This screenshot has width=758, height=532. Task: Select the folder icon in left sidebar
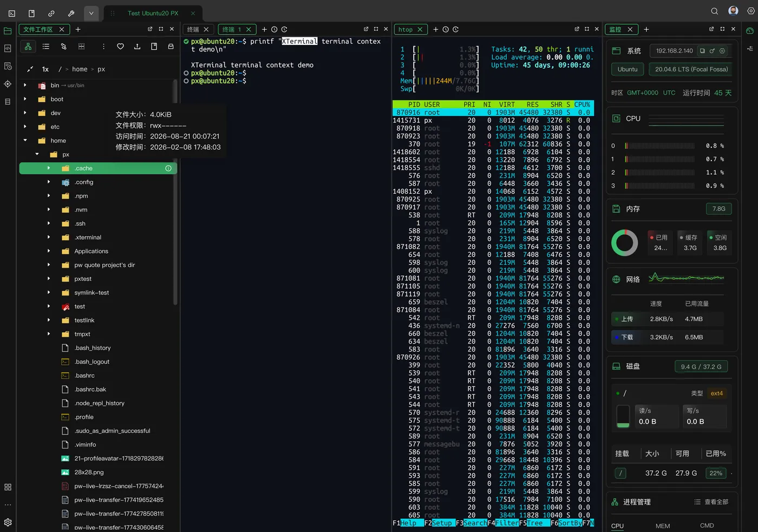8,31
